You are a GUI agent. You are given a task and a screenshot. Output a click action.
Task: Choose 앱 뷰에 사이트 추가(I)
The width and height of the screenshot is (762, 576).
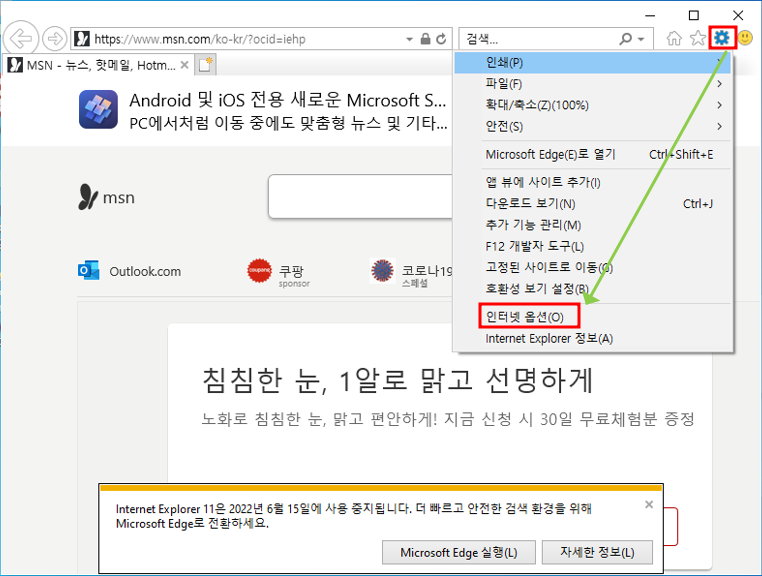pyautogui.click(x=592, y=182)
